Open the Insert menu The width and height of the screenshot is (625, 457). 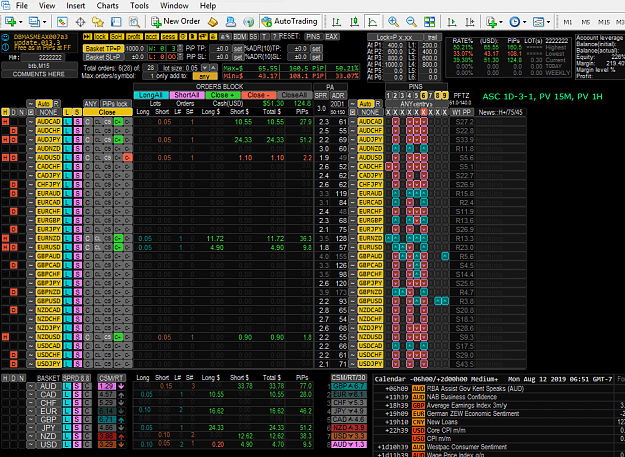point(76,6)
